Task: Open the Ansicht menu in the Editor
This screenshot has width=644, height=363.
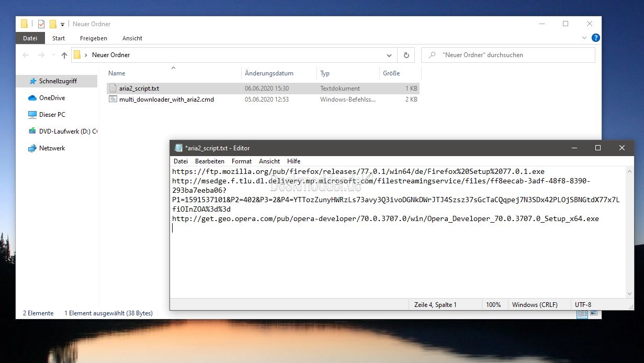Action: 269,161
